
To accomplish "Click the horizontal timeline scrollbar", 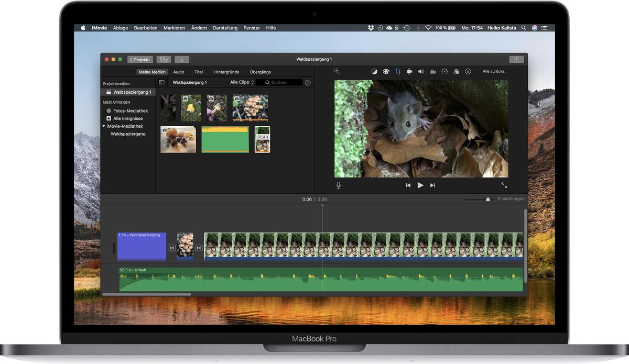I will [x=147, y=294].
